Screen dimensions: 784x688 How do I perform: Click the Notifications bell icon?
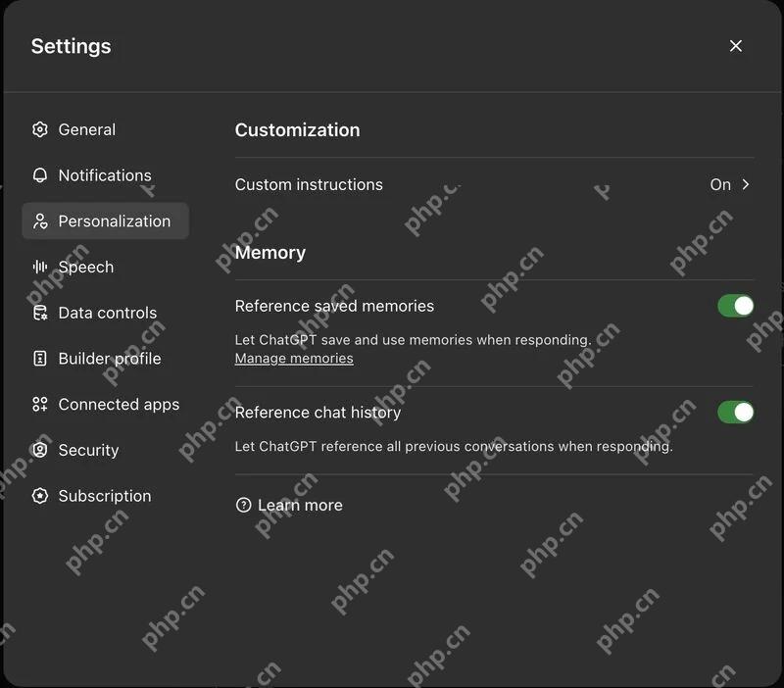pos(40,175)
